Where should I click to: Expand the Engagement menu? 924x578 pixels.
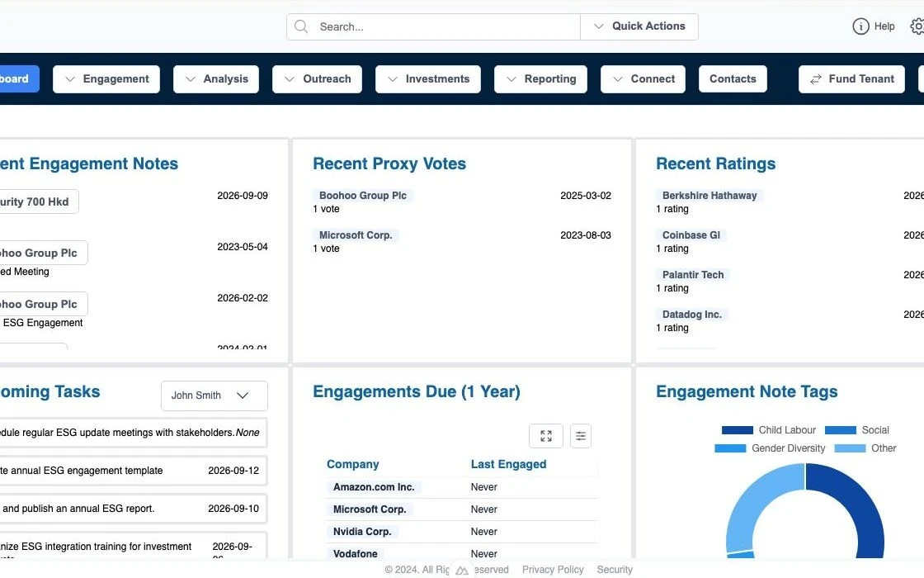point(106,79)
